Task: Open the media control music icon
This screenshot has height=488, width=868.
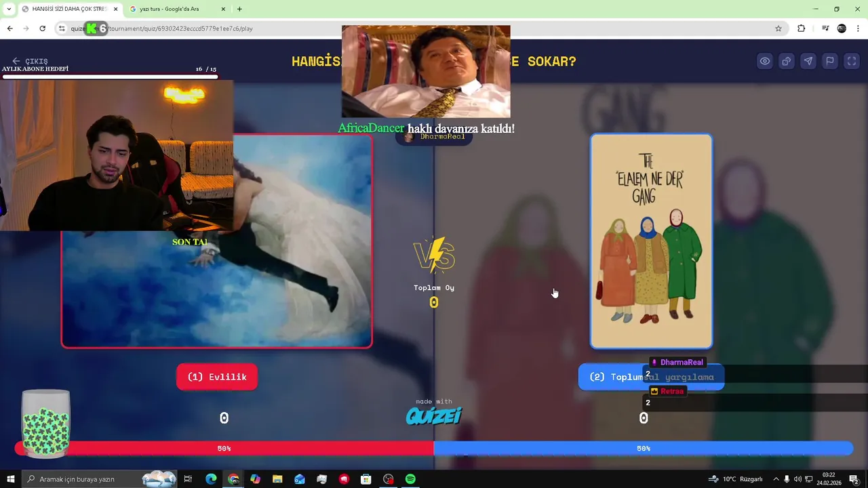Action: 825,28
